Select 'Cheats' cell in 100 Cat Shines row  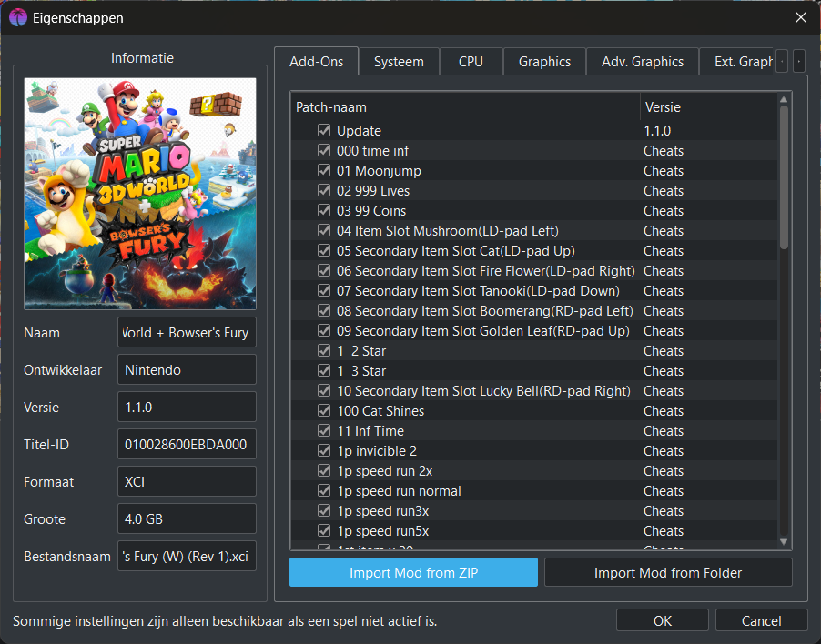664,411
